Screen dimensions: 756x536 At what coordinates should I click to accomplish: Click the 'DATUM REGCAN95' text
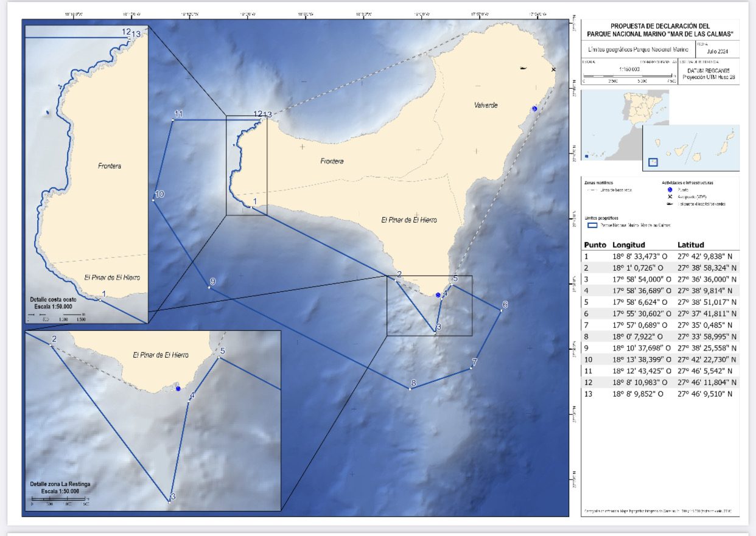coord(709,71)
